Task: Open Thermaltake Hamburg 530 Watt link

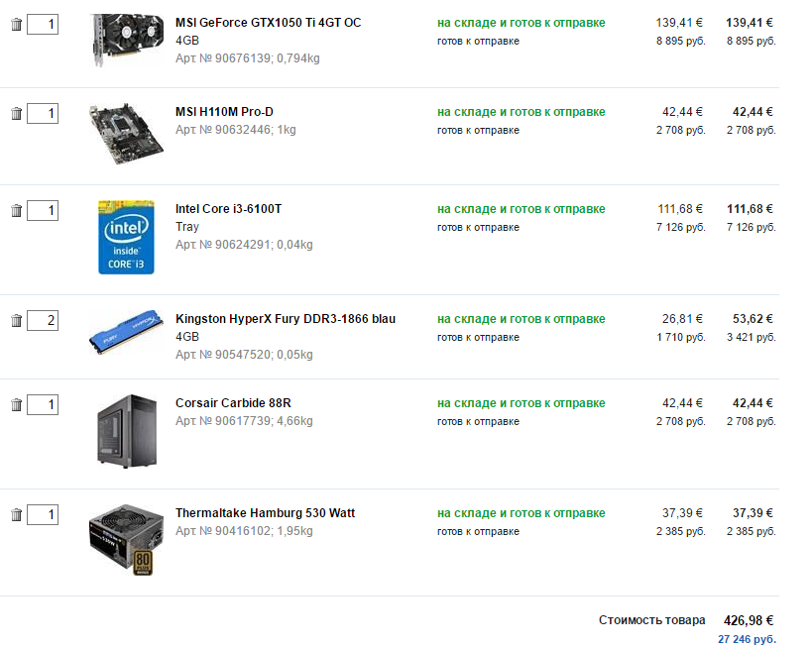Action: click(x=265, y=513)
